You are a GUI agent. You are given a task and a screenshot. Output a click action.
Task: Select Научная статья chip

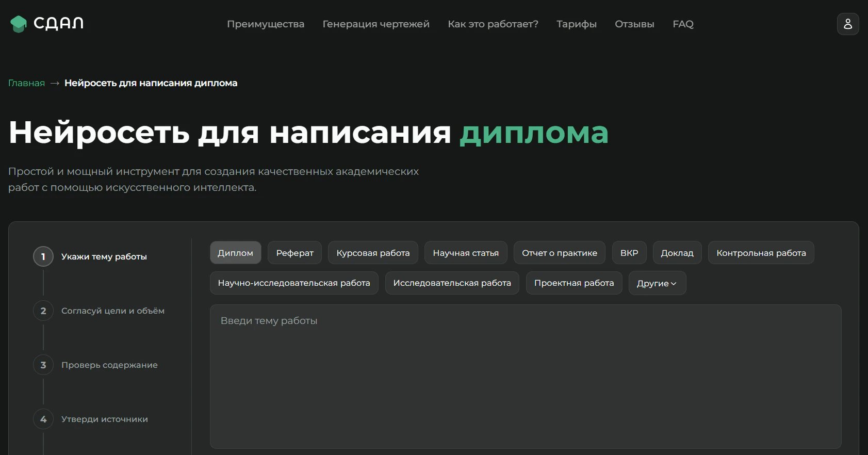(x=466, y=253)
